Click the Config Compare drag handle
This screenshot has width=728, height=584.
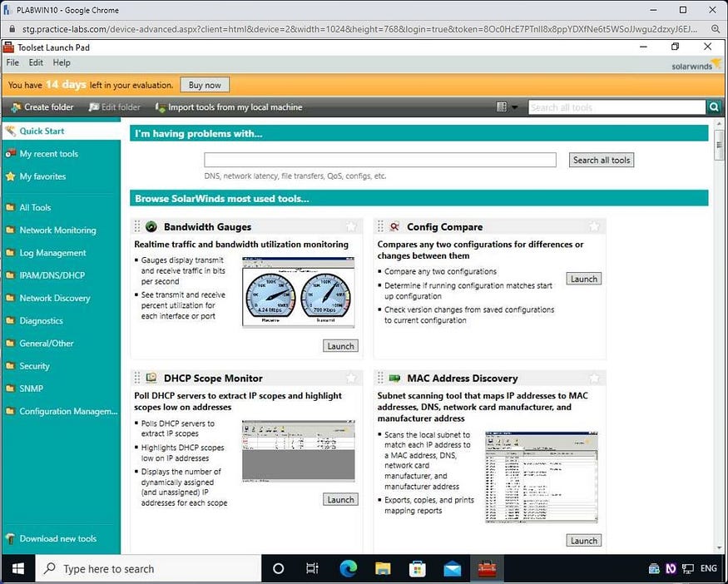(x=380, y=226)
